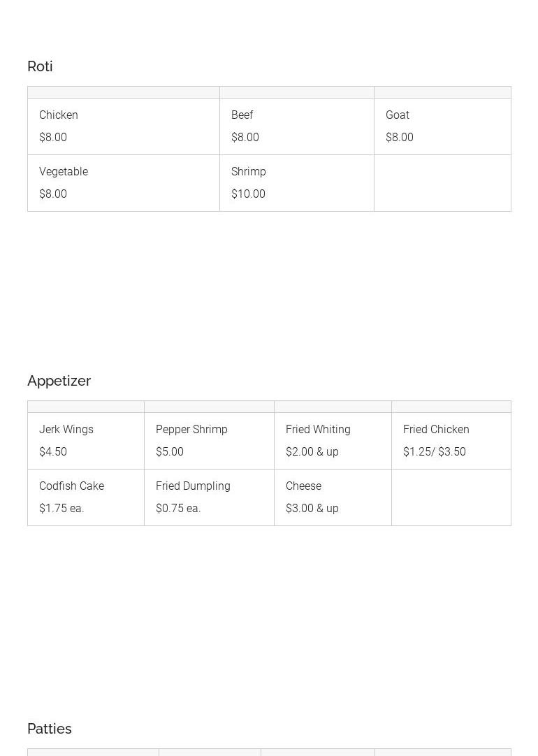Click the Pepper Shrimp item
Screen dimensions: 538x756
tap(191, 430)
